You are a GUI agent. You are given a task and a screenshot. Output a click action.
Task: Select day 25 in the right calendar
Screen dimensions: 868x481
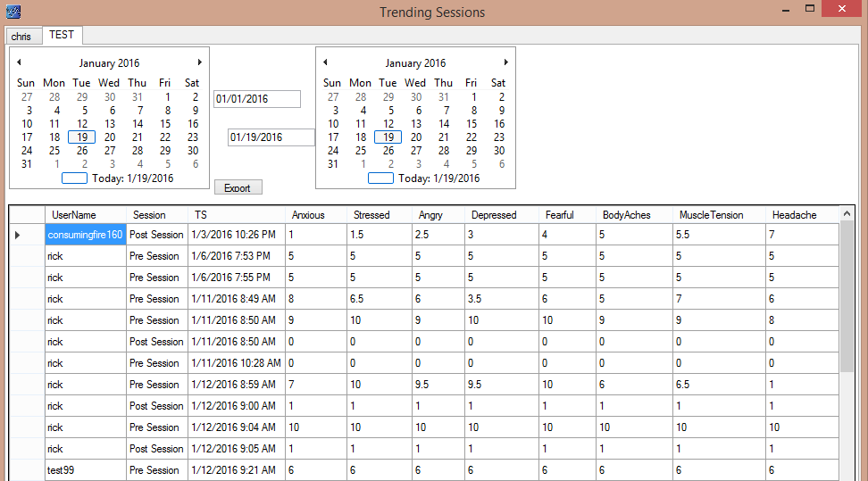click(361, 151)
